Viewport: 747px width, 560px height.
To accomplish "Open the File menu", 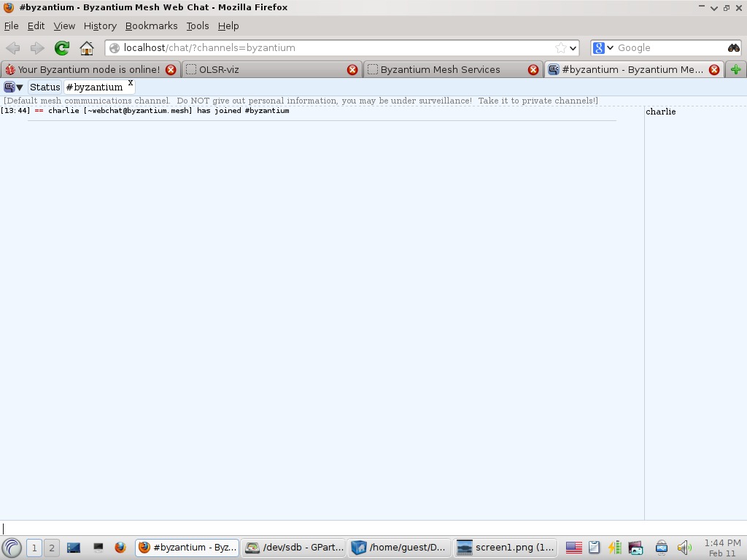I will (x=12, y=26).
